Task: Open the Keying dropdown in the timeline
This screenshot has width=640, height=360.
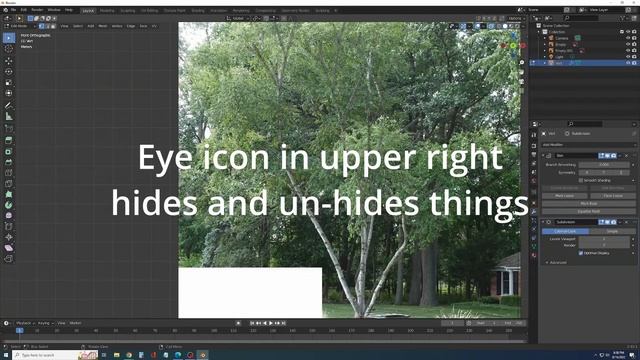Action: (x=45, y=323)
